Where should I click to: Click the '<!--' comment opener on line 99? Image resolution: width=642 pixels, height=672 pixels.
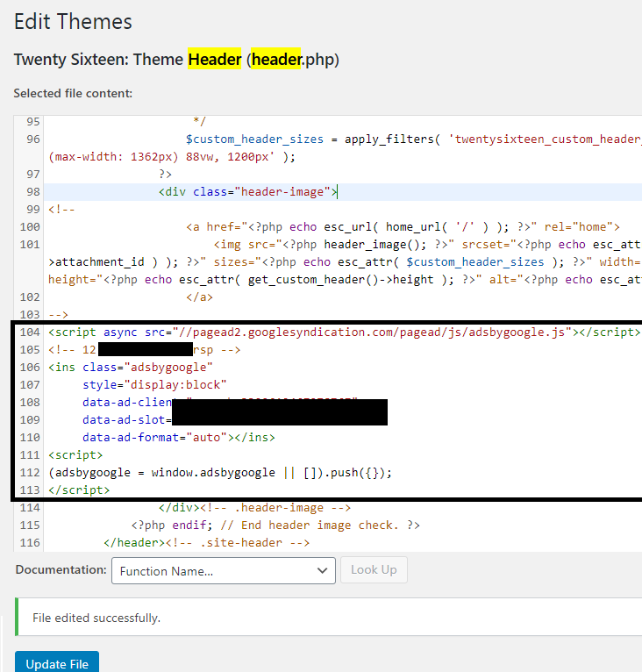pos(61,210)
